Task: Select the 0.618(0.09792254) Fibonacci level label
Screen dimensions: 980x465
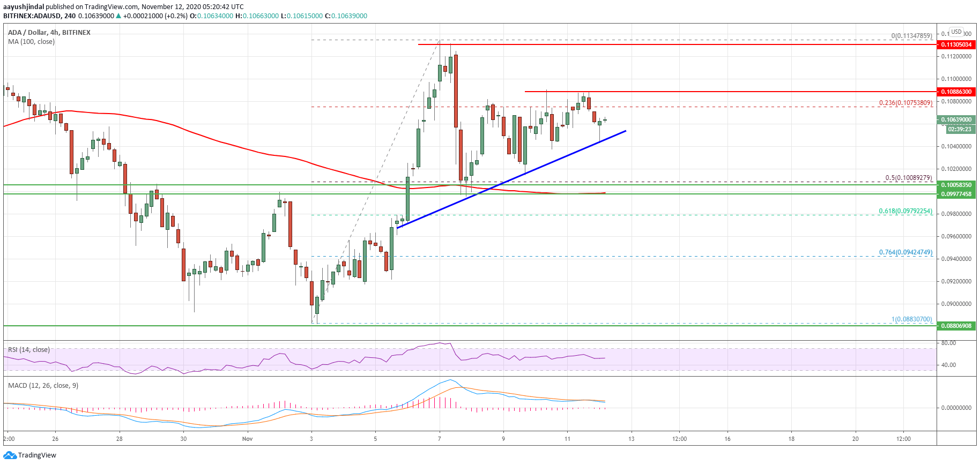Action: pyautogui.click(x=905, y=211)
